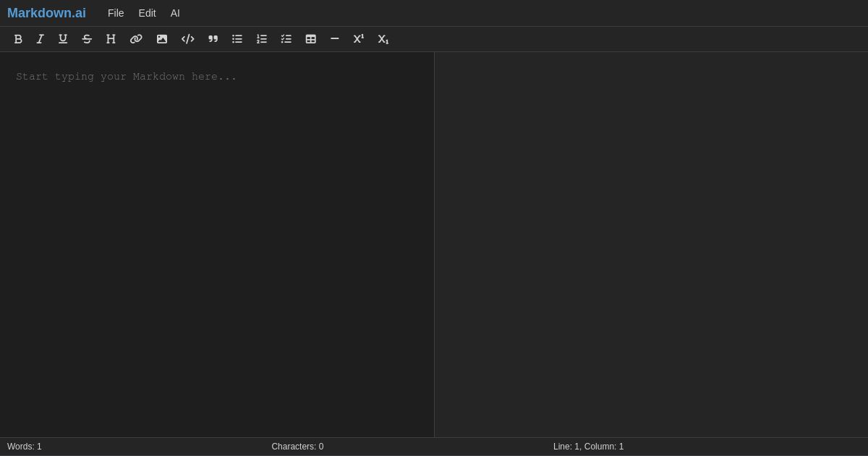Create a numbered list
868x456 pixels.
tap(262, 39)
